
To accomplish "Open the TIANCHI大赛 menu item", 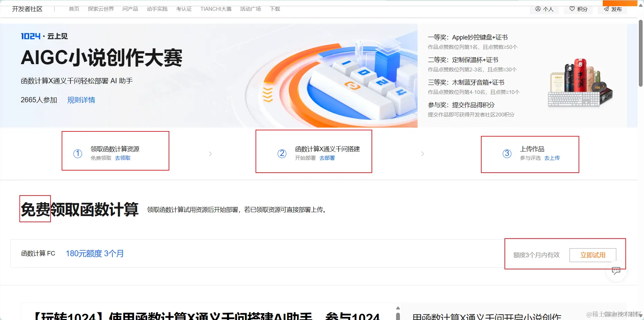I will 216,9.
